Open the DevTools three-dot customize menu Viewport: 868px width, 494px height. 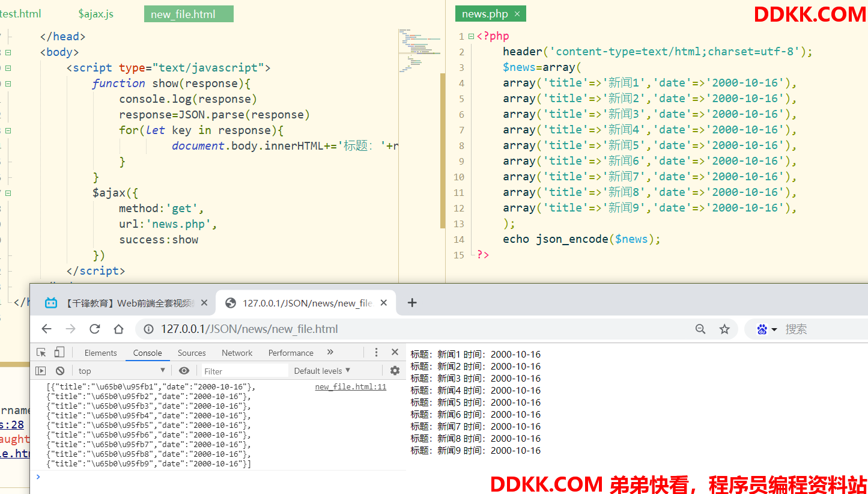(376, 352)
